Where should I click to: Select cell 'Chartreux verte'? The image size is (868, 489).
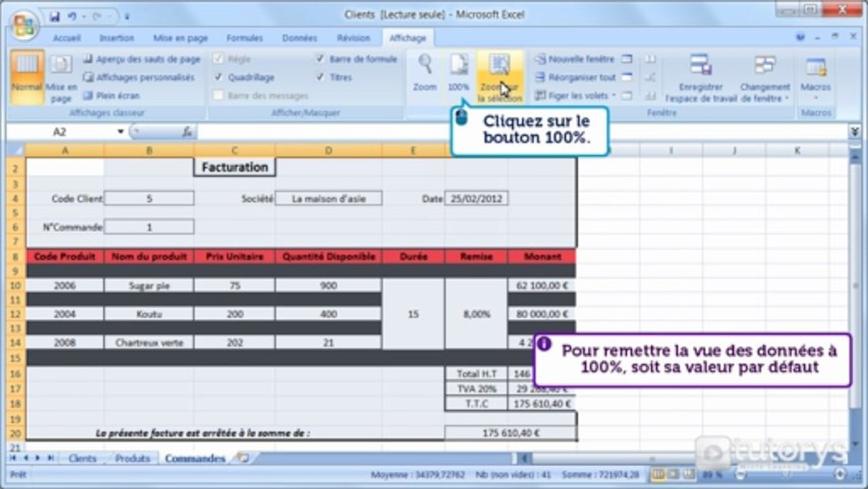tap(149, 343)
